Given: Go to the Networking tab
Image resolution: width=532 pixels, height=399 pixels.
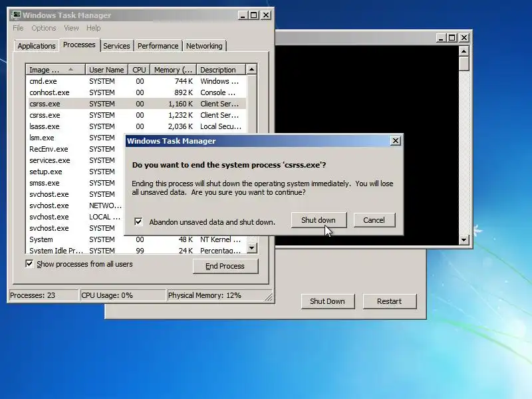Looking at the screenshot, I should pyautogui.click(x=204, y=46).
